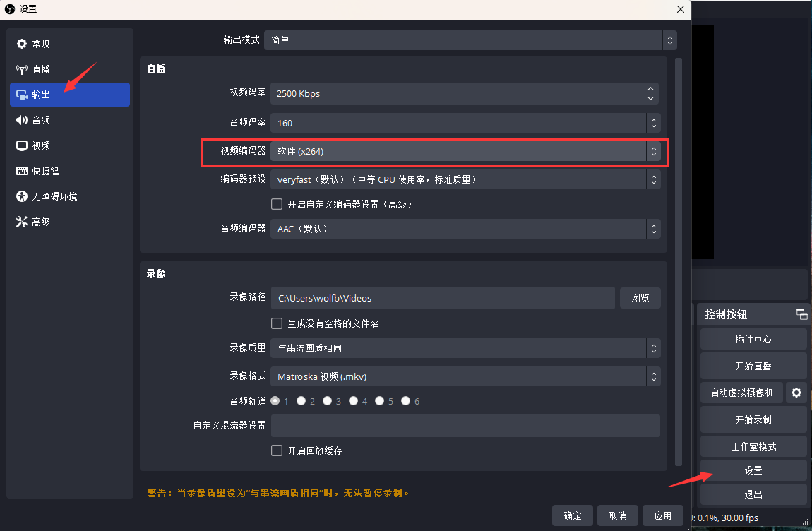Screen dimensions: 812x531
Task: Click the 30.00 fps status text
Action: [740, 518]
